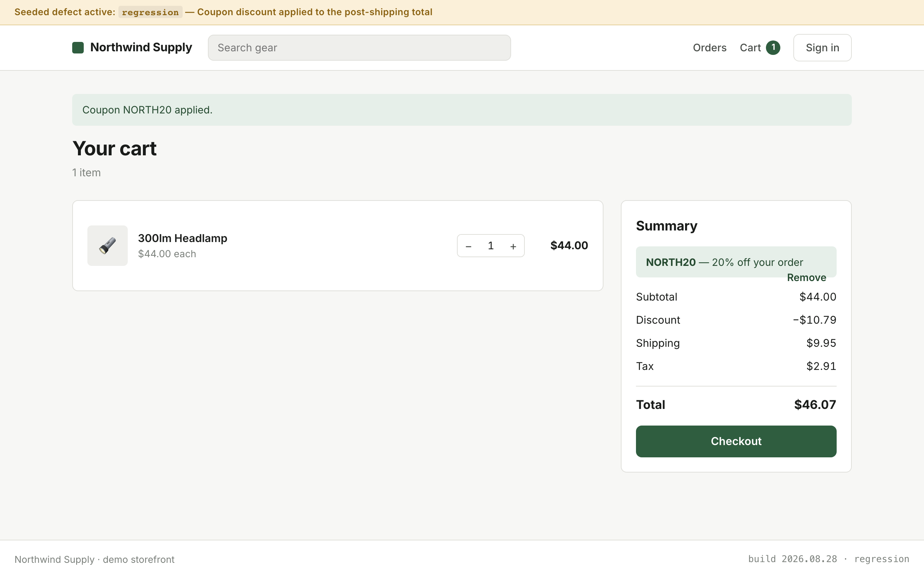Screen dimensions: 924x578
Task: Click the green Northwind Supply logo square
Action: [78, 47]
